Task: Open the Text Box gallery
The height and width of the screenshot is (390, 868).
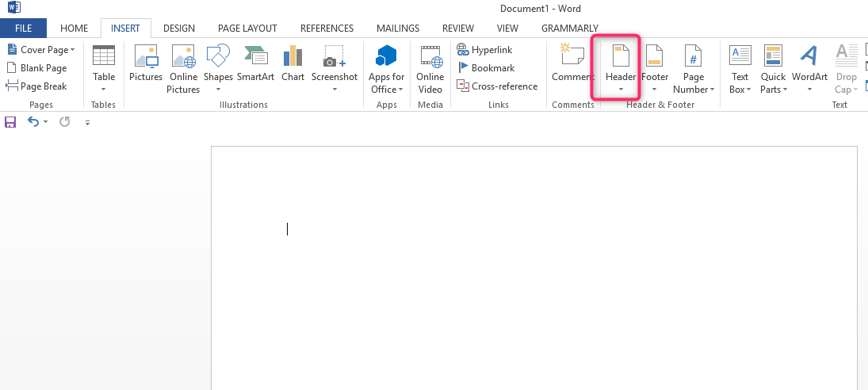Action: (x=740, y=69)
